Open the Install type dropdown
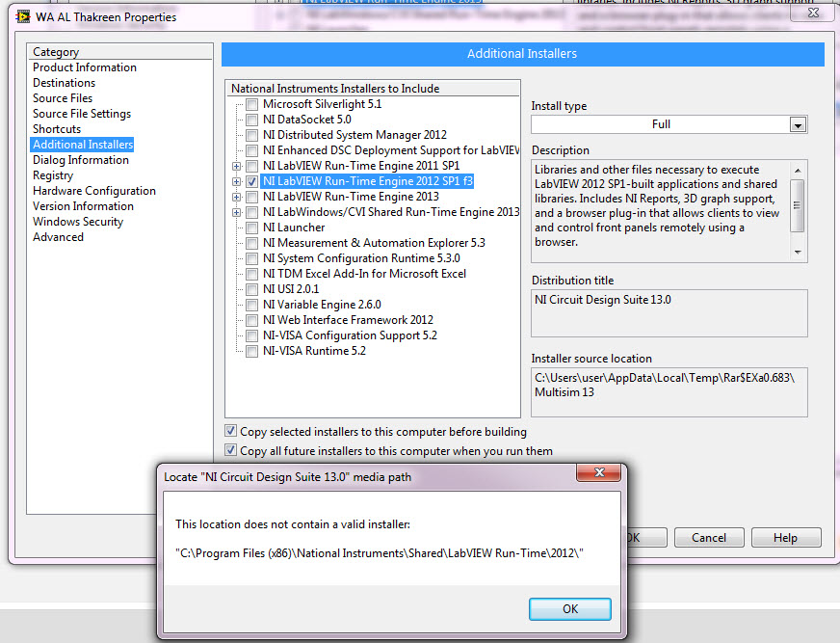The image size is (840, 643). coord(798,125)
